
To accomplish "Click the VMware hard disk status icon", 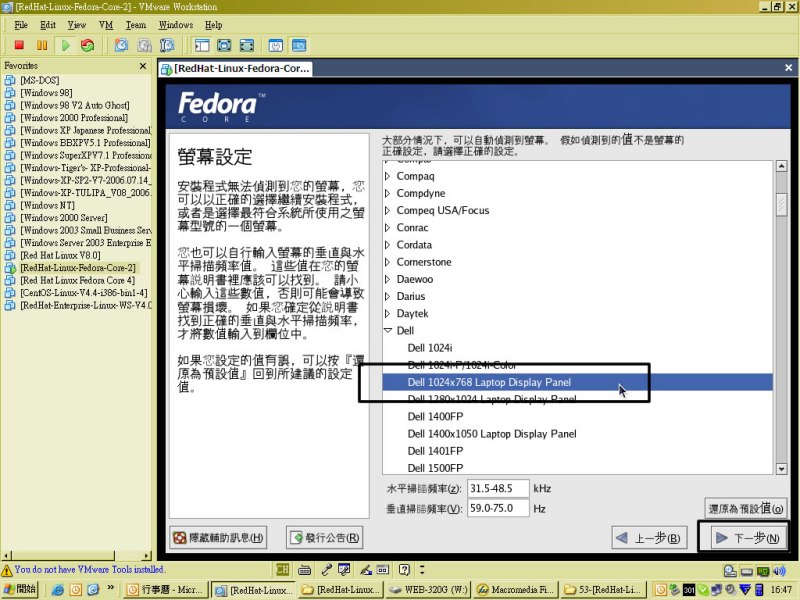I will click(747, 571).
